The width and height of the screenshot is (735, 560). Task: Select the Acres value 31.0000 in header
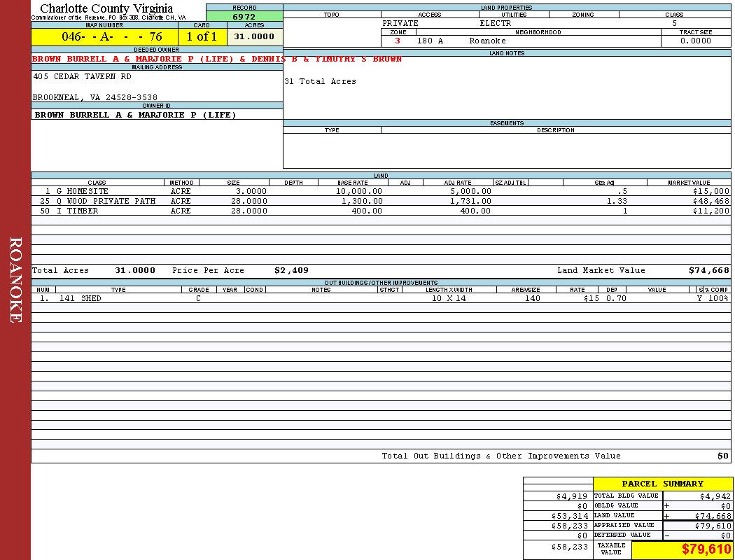coord(254,37)
